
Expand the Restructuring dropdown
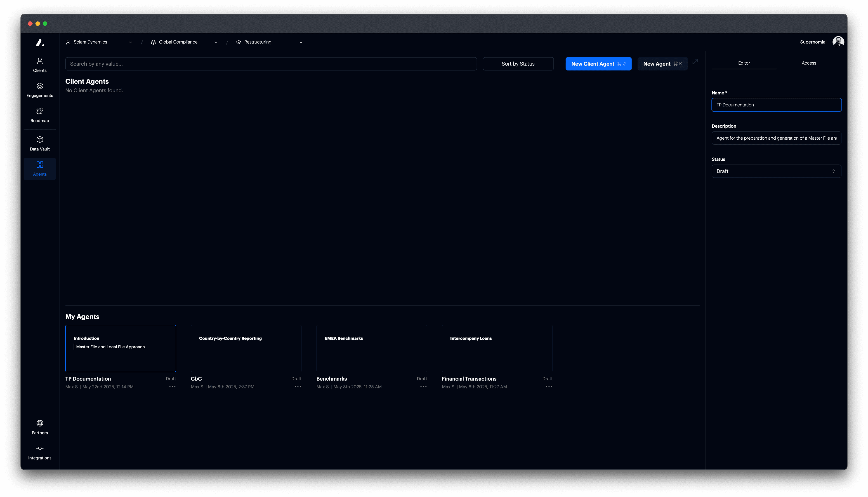[300, 42]
